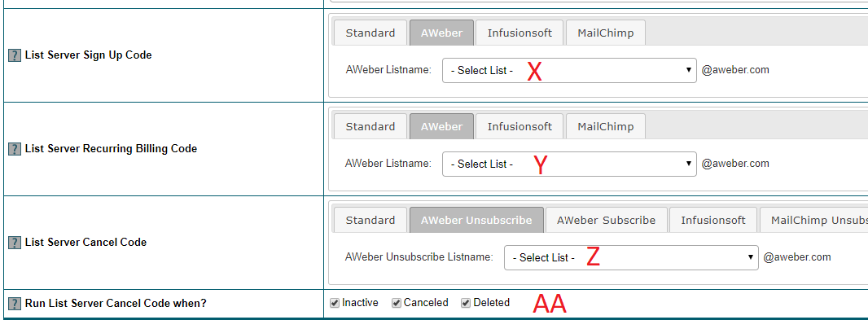Screen dimensions: 868x320
Task: Select MailChimp tab in Sign Up Code row
Action: click(x=606, y=33)
